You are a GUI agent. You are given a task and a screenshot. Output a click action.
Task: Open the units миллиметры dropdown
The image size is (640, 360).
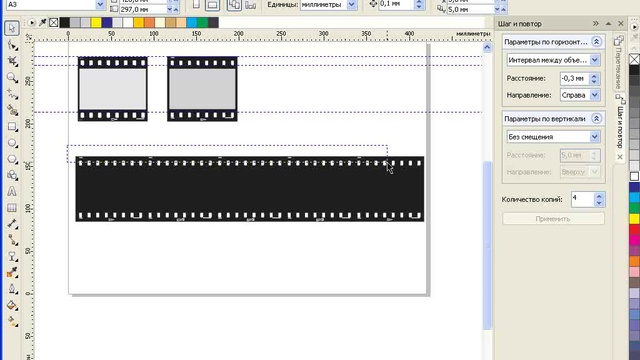[x=351, y=4]
